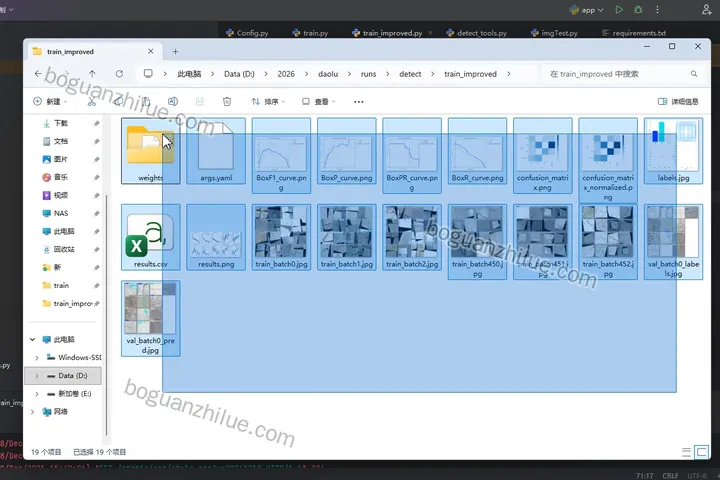Select the BoxPR_curve.png thumbnail
Viewport: 720px width, 480px height.
coord(412,155)
